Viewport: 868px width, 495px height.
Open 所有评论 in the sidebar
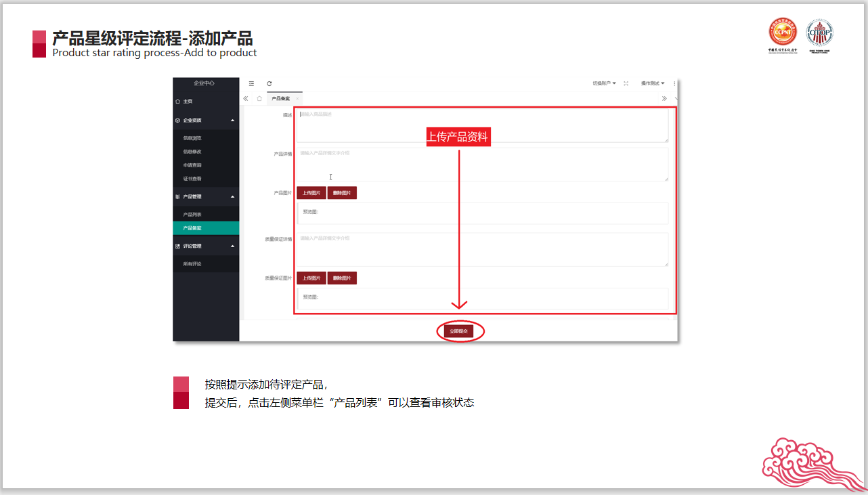click(x=206, y=264)
